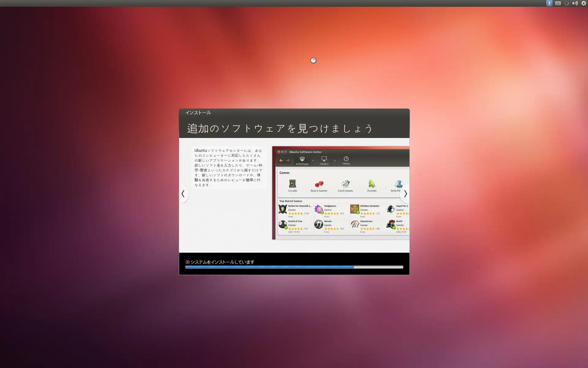Image resolution: width=588 pixels, height=368 pixels.
Task: Click the インストール window title text
Action: pyautogui.click(x=198, y=113)
